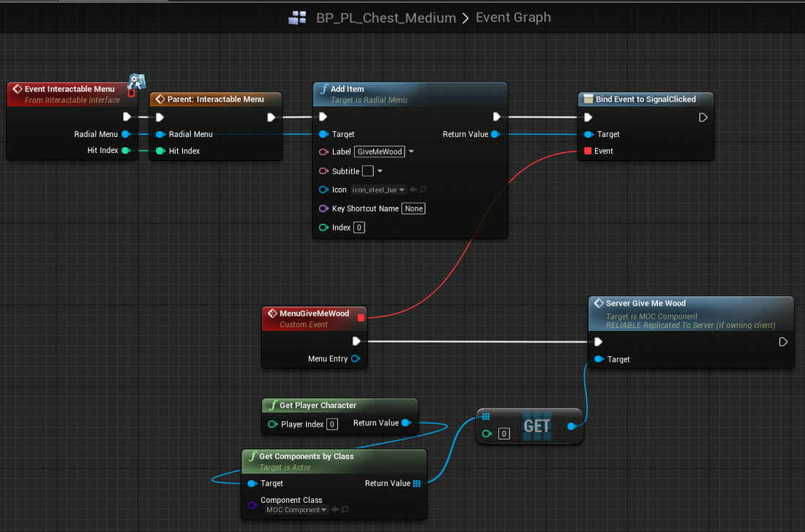805x532 pixels.
Task: Click the Component Class purple input pin
Action: tap(252, 505)
